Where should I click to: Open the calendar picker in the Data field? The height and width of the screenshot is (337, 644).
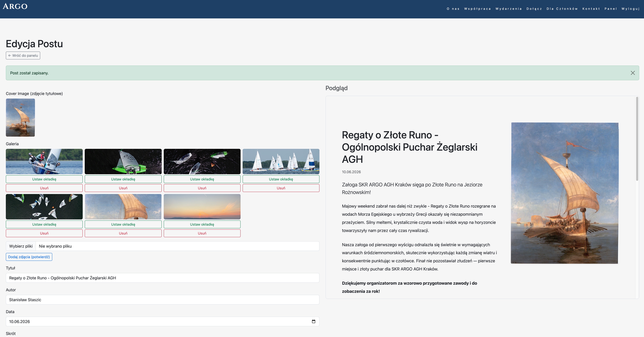(x=314, y=322)
